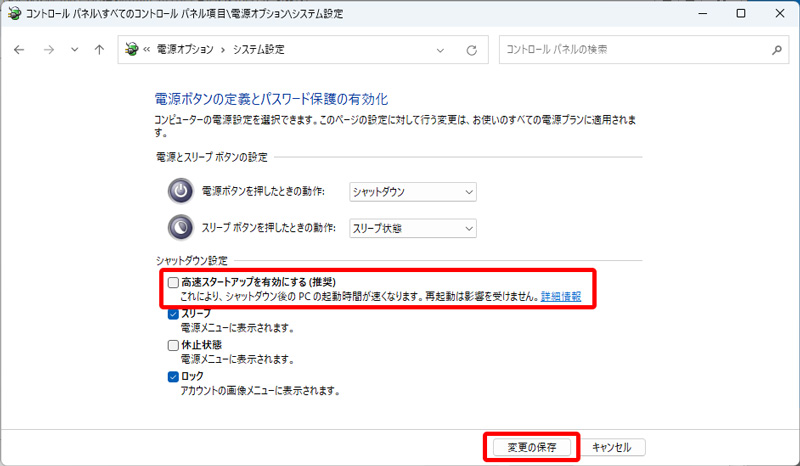Go back using the back arrow
Screen dimensions: 800x466
(19, 50)
